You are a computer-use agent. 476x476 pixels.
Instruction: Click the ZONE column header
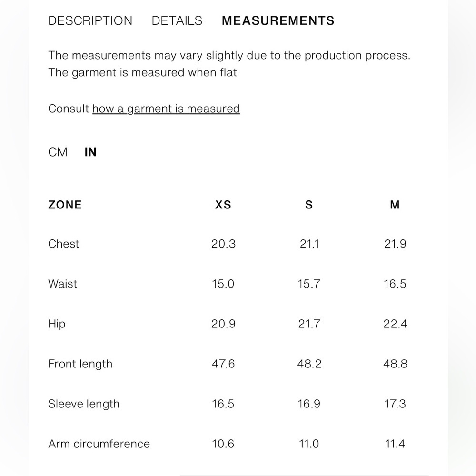(65, 205)
